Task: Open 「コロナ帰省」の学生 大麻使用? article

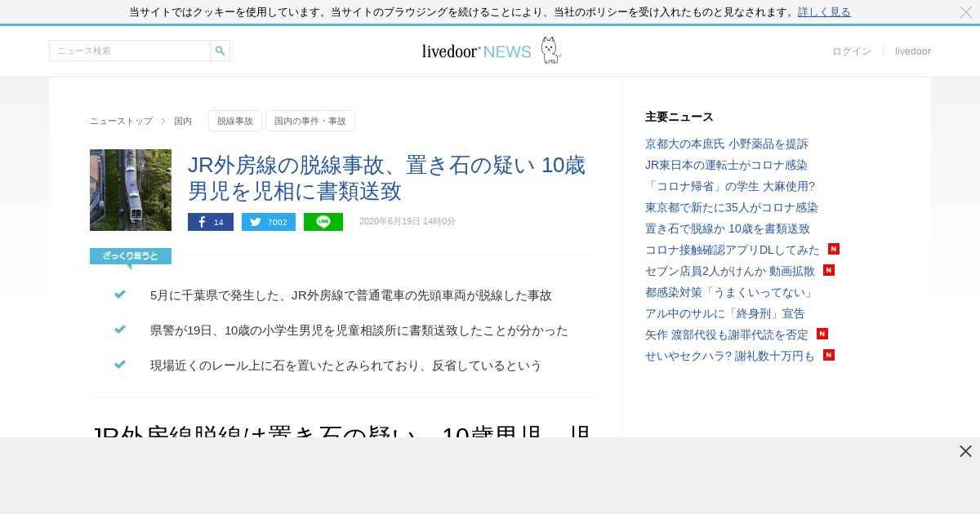Action: (730, 186)
